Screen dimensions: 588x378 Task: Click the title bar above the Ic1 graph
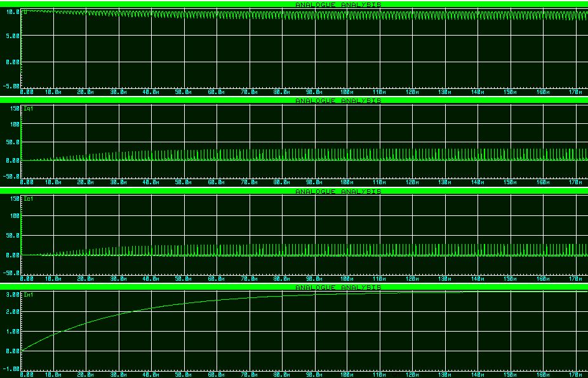[338, 191]
